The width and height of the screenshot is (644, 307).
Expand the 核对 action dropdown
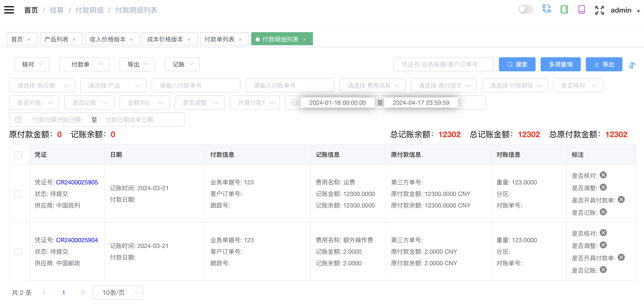[x=31, y=64]
